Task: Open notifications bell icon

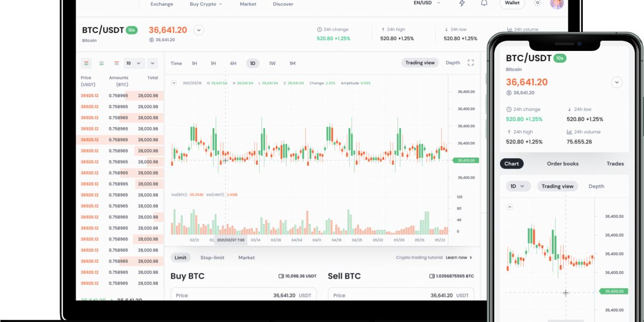Action: tap(484, 3)
